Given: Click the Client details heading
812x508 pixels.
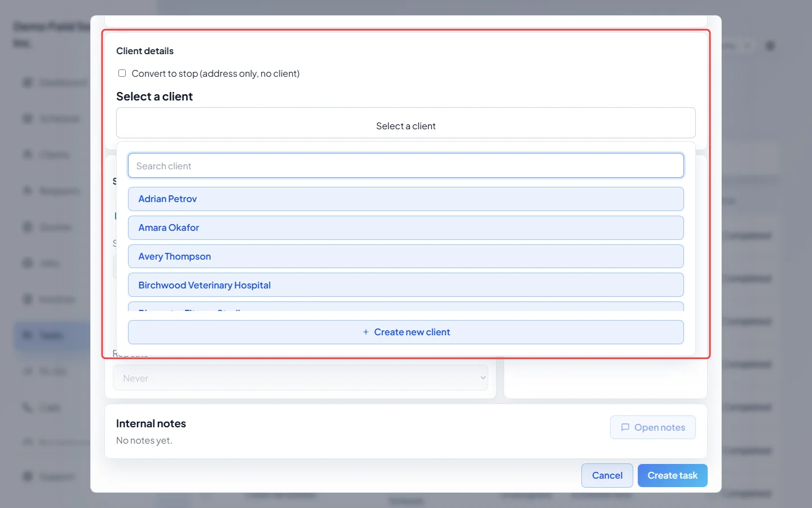Looking at the screenshot, I should (145, 51).
